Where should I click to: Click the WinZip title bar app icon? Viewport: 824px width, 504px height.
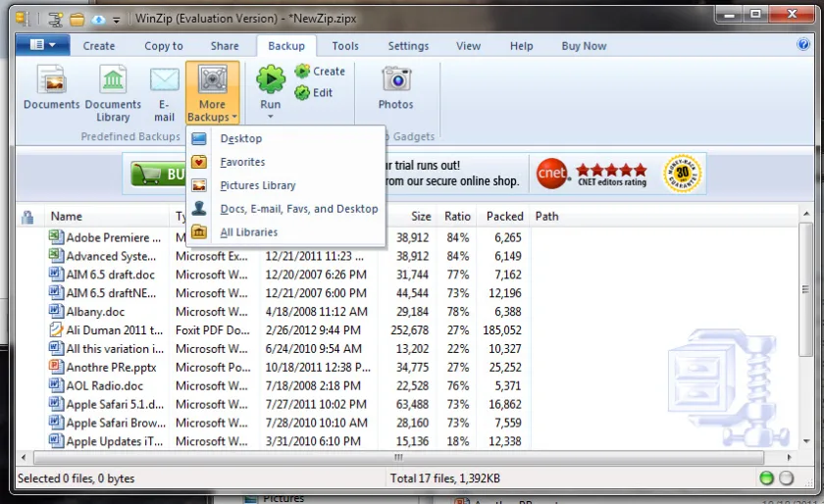pos(24,20)
